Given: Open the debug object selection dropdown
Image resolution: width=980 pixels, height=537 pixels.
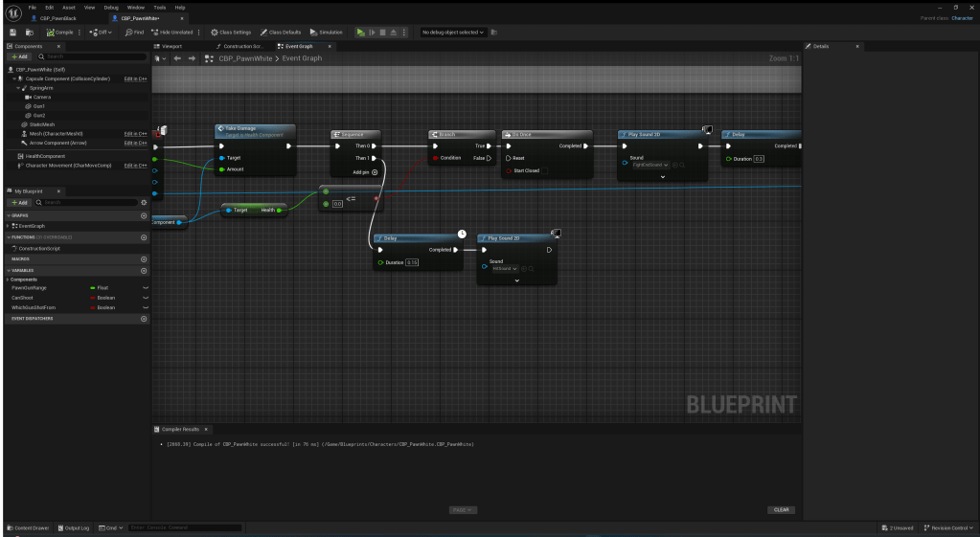Looking at the screenshot, I should coord(453,32).
